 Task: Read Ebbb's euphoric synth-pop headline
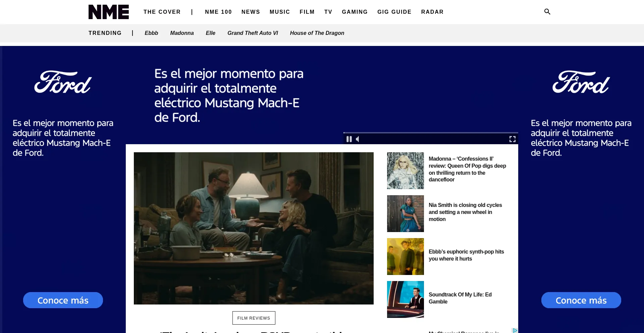pos(466,255)
